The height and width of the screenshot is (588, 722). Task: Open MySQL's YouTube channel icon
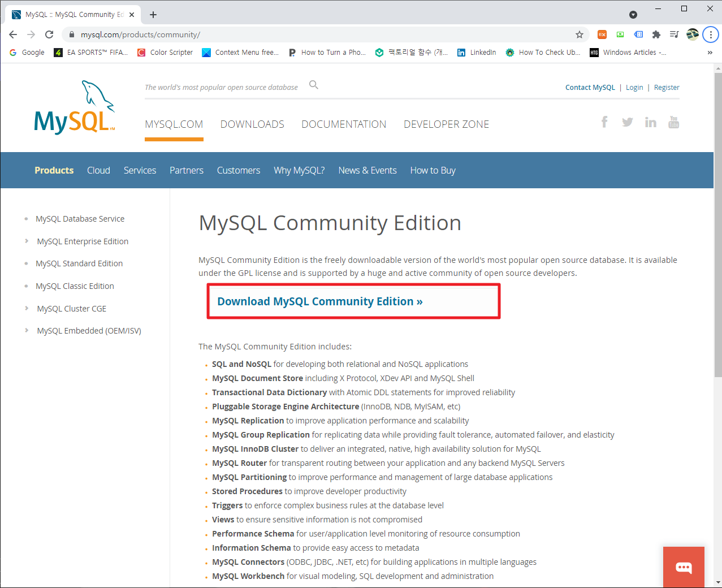tap(674, 122)
